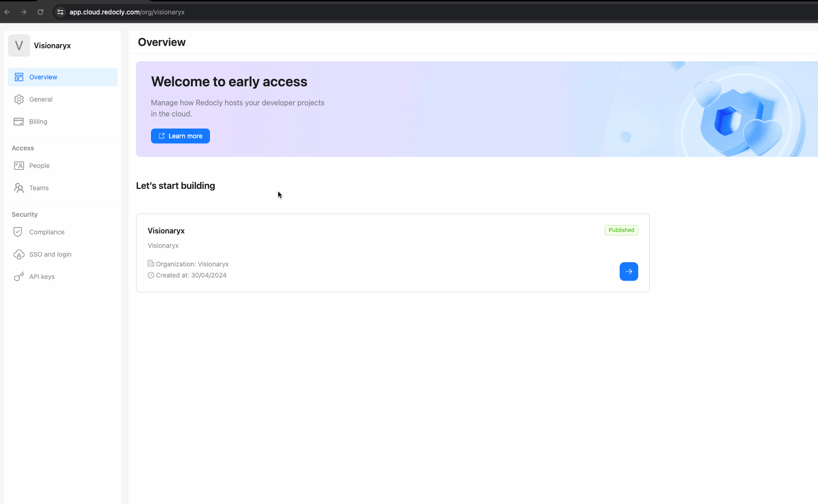818x504 pixels.
Task: Click the Compliance shield icon
Action: click(x=18, y=232)
